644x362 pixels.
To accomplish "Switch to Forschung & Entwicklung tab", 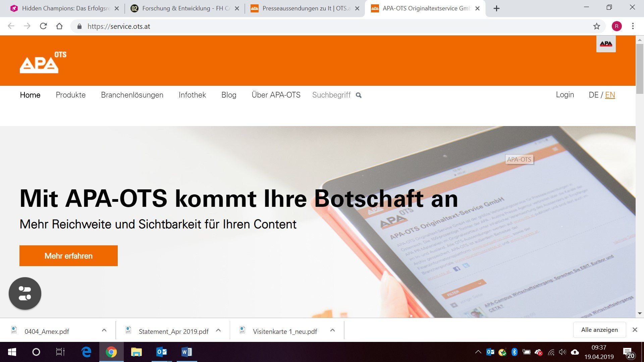I will 185,8.
